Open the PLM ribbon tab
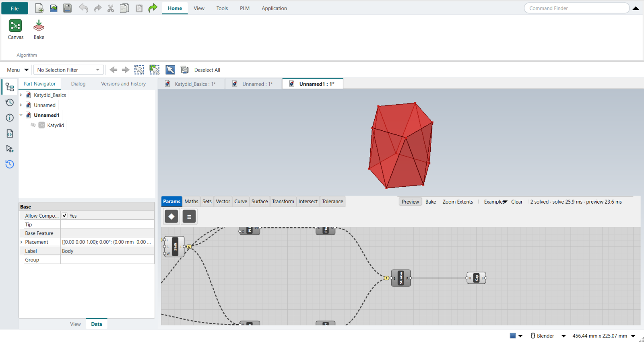Image resolution: width=644 pixels, height=342 pixels. pos(245,8)
